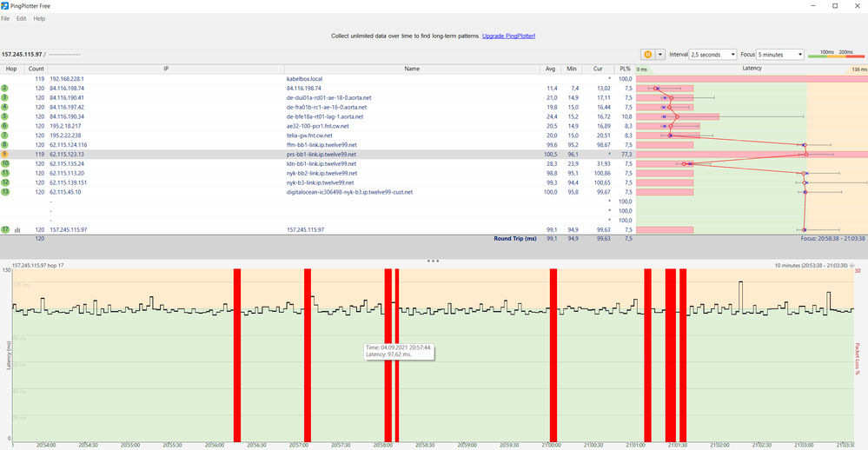Click the hop 13 green circle icon
Viewport: 868px width, 450px height.
(5, 191)
